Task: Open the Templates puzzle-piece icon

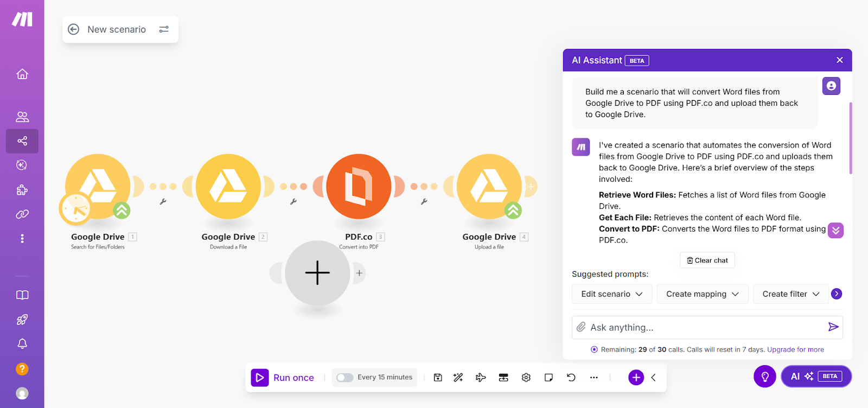Action: click(22, 190)
